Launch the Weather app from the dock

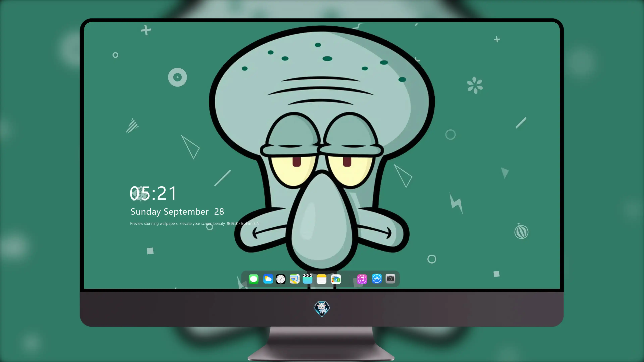coord(268,279)
